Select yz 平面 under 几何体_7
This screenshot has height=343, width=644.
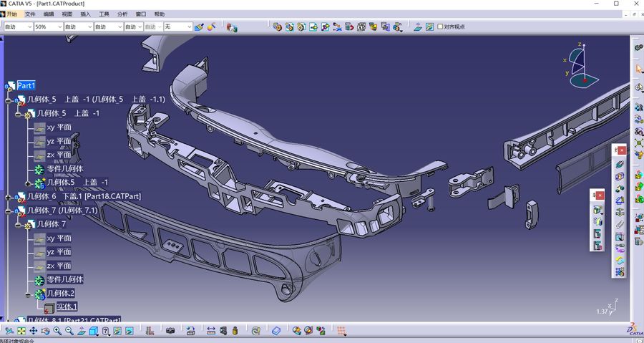point(59,252)
